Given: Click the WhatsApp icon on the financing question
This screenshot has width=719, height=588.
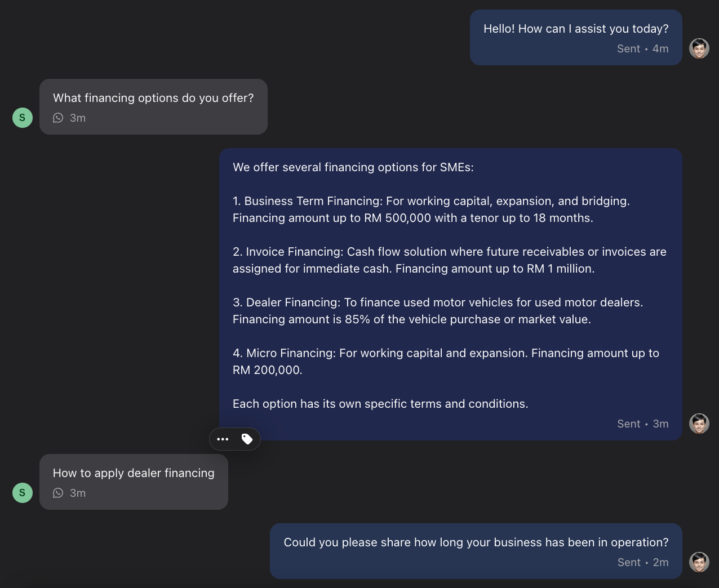Looking at the screenshot, I should pos(58,118).
